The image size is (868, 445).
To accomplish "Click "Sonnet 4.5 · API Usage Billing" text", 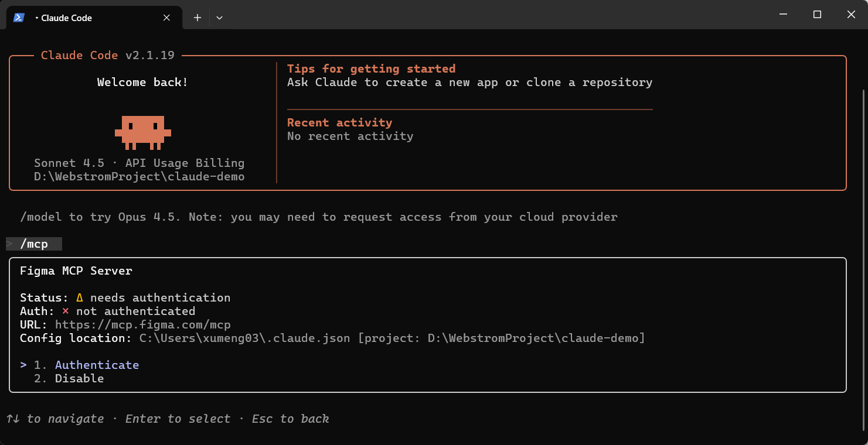I will [x=139, y=163].
